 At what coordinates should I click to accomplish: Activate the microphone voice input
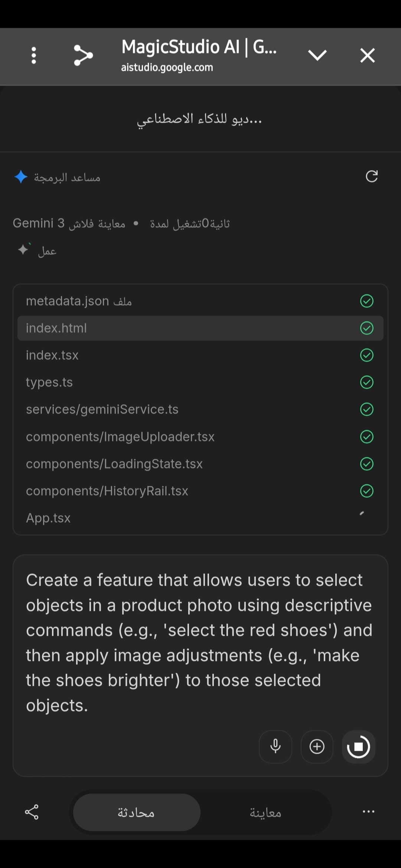(x=276, y=747)
